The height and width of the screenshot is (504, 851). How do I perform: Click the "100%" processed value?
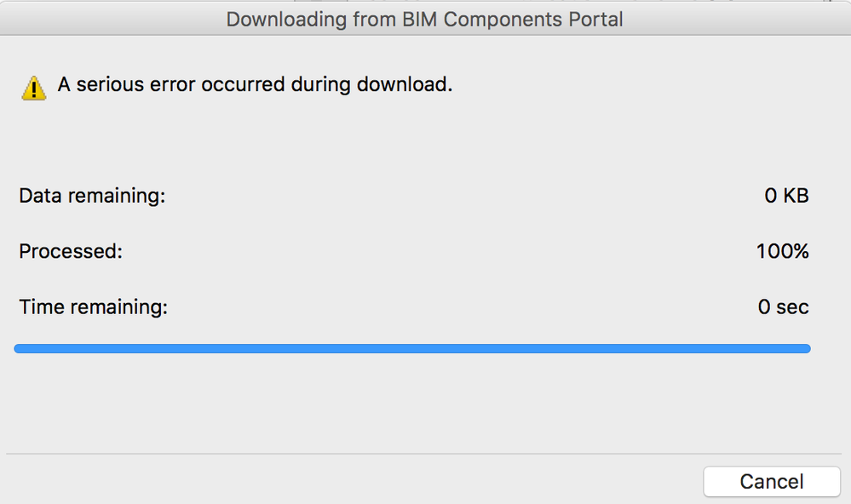coord(782,251)
